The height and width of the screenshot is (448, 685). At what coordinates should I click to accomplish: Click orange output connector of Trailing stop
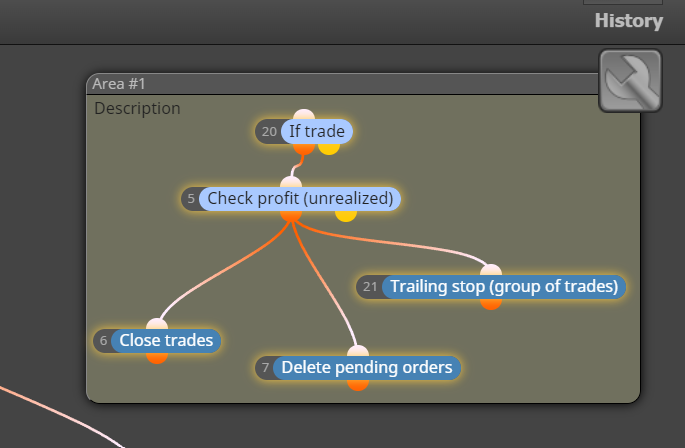[491, 304]
